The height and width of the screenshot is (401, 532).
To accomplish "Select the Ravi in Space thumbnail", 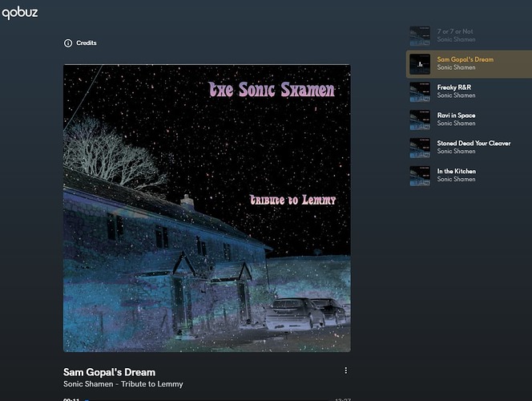I will 420,119.
